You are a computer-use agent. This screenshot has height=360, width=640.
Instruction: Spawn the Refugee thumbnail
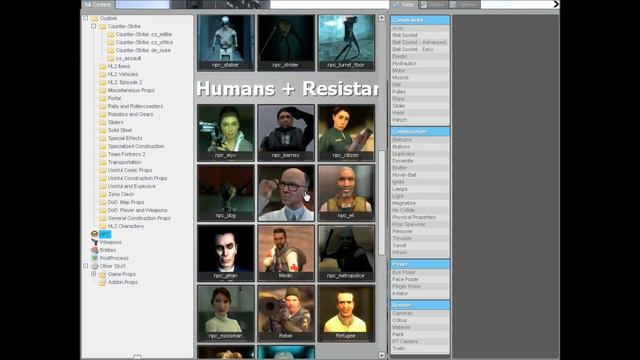pyautogui.click(x=346, y=313)
